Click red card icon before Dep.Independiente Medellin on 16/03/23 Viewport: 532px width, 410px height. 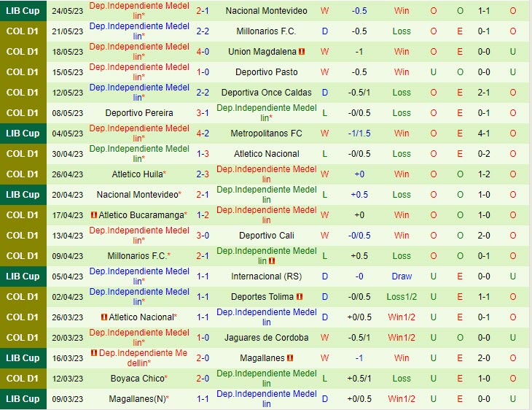click(94, 353)
